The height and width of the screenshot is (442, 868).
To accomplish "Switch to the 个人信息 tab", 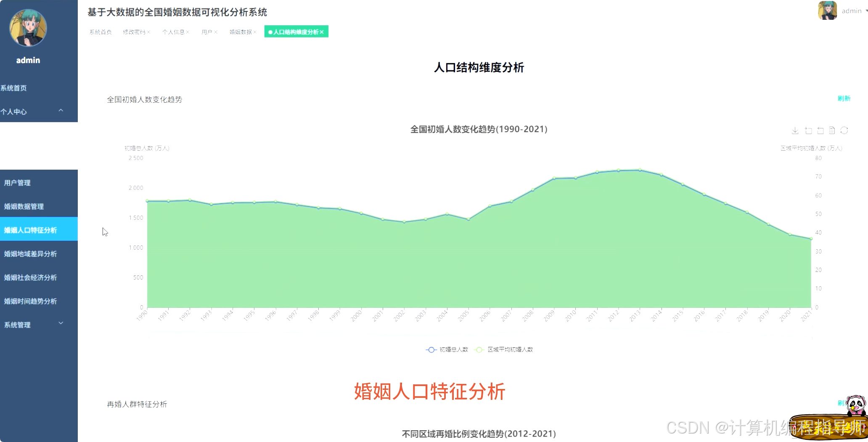I will pos(173,32).
